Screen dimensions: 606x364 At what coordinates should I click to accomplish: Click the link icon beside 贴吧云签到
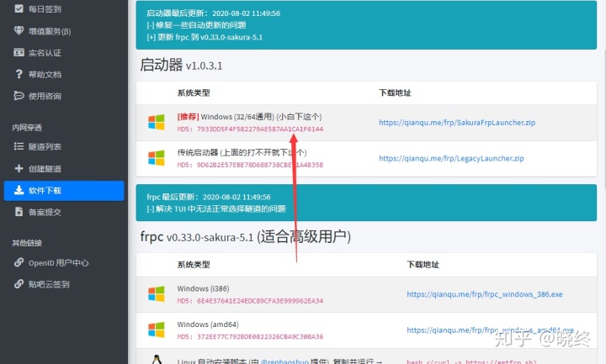tap(19, 284)
